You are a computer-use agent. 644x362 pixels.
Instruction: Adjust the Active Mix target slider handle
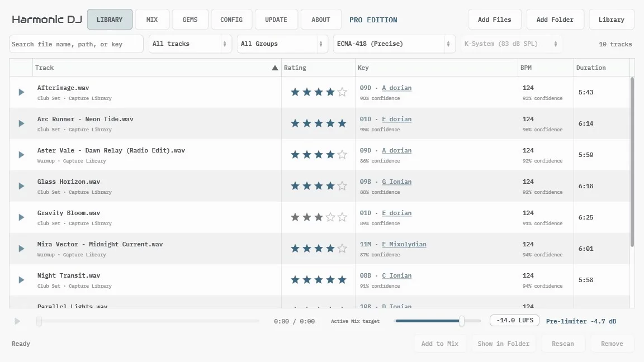pos(462,321)
